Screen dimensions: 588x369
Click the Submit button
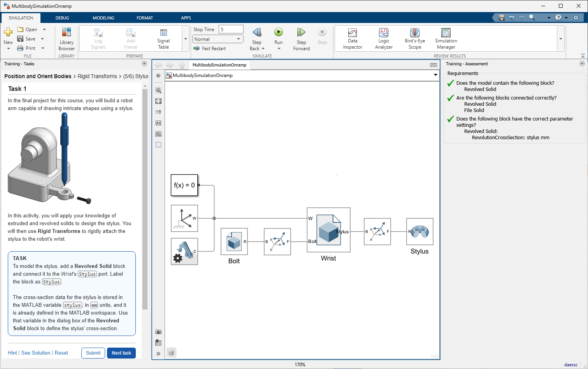[x=93, y=353]
